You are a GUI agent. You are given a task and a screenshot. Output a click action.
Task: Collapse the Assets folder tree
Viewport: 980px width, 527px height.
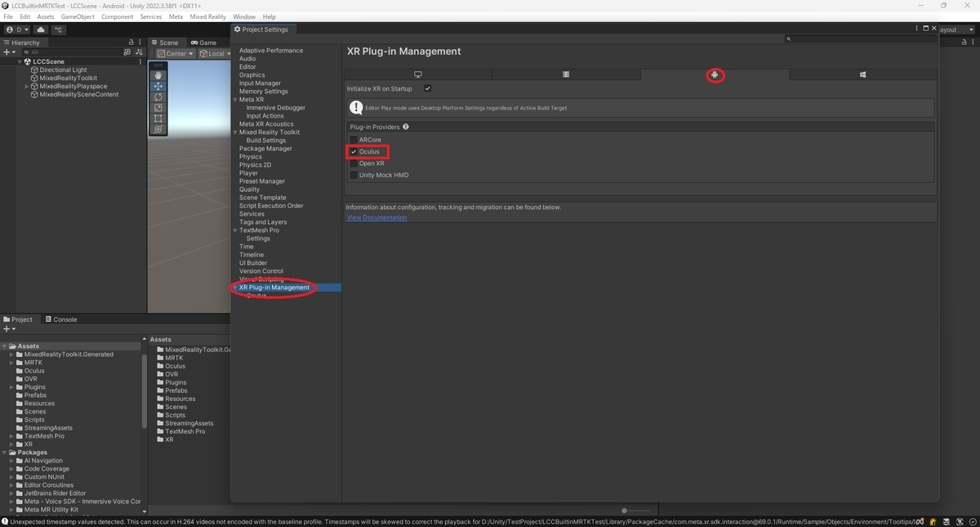coord(5,346)
